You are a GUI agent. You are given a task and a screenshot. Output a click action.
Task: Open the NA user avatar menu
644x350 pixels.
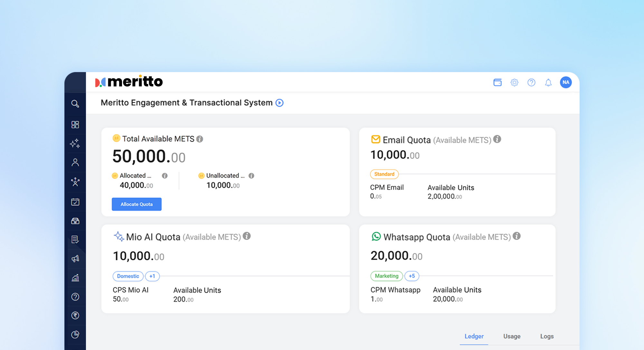click(565, 82)
